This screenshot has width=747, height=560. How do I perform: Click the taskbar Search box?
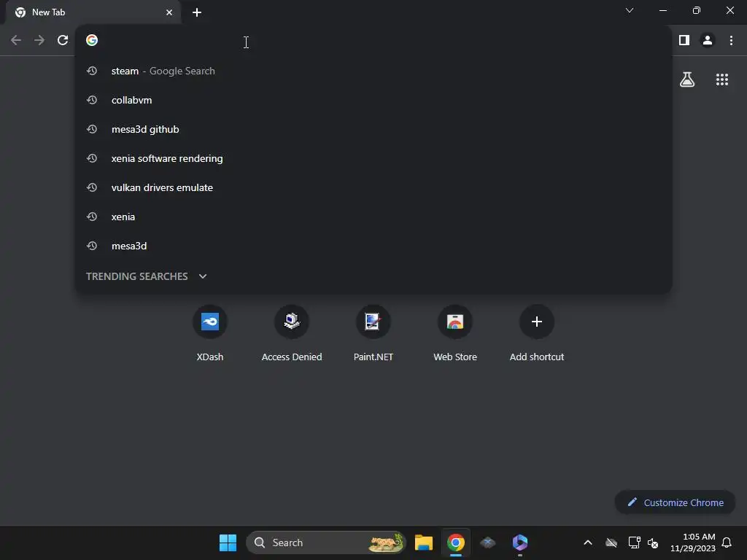point(326,542)
